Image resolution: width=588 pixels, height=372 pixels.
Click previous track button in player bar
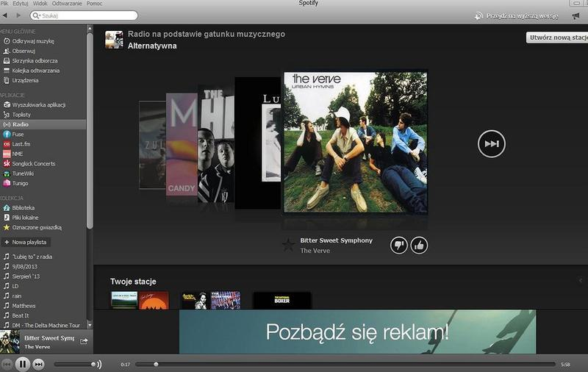7,364
